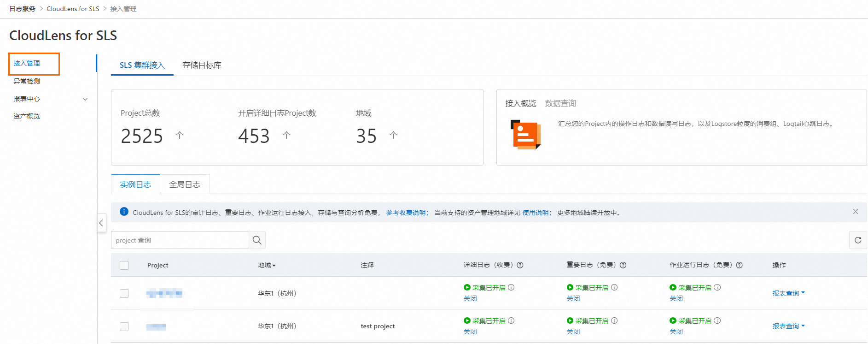Focus the project 查询 search field
The width and height of the screenshot is (868, 344).
[x=180, y=240]
